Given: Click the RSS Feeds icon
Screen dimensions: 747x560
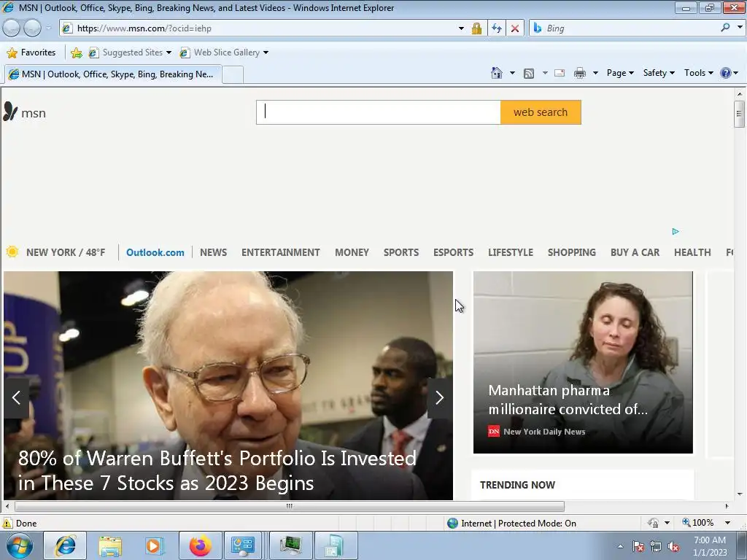Looking at the screenshot, I should tap(528, 74).
